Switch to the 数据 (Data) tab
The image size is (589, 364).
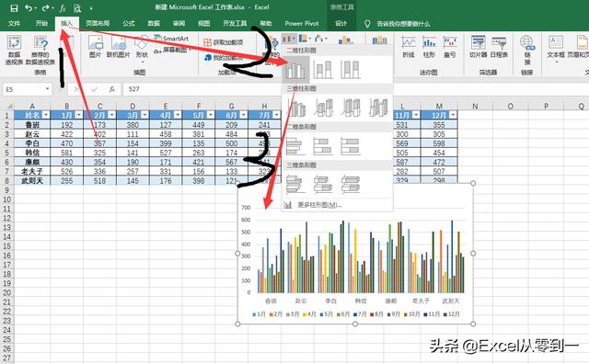click(154, 23)
